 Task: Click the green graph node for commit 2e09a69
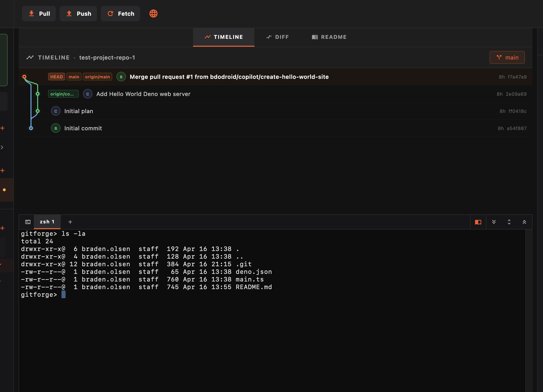point(38,94)
